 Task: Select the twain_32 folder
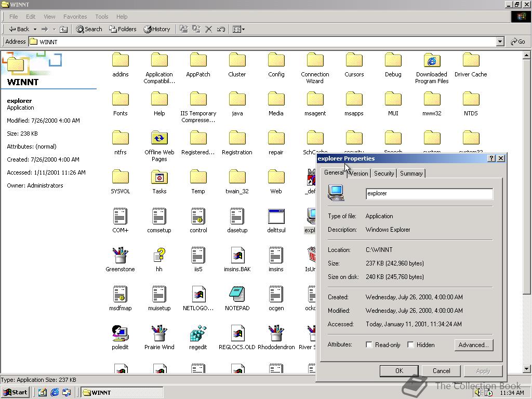tap(237, 178)
